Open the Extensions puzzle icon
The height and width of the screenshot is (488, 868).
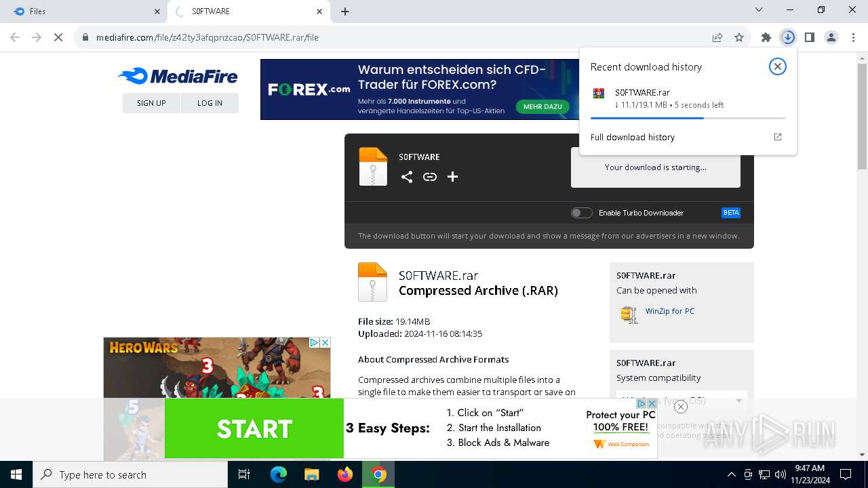pos(766,37)
